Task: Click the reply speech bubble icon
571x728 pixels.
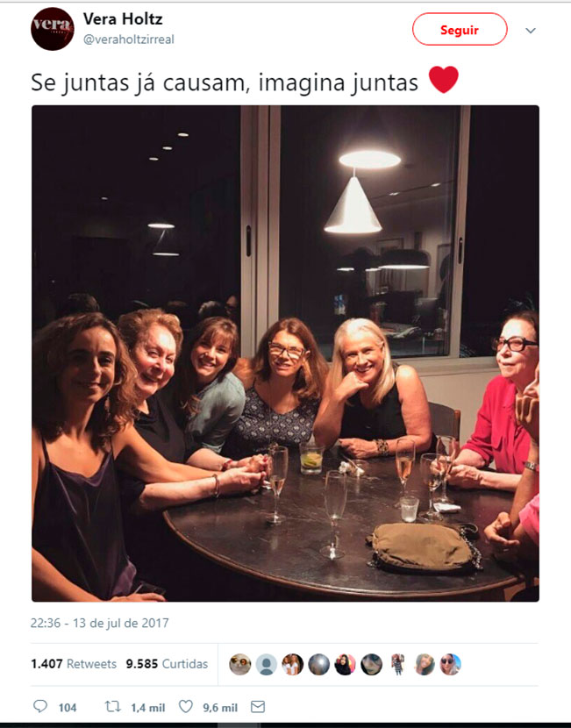Action: click(40, 706)
